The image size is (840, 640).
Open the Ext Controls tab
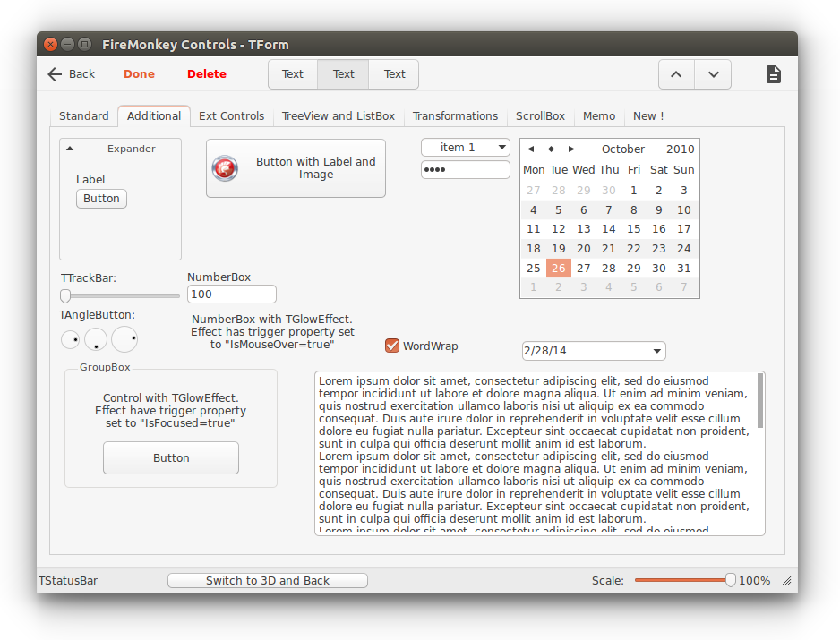(231, 116)
